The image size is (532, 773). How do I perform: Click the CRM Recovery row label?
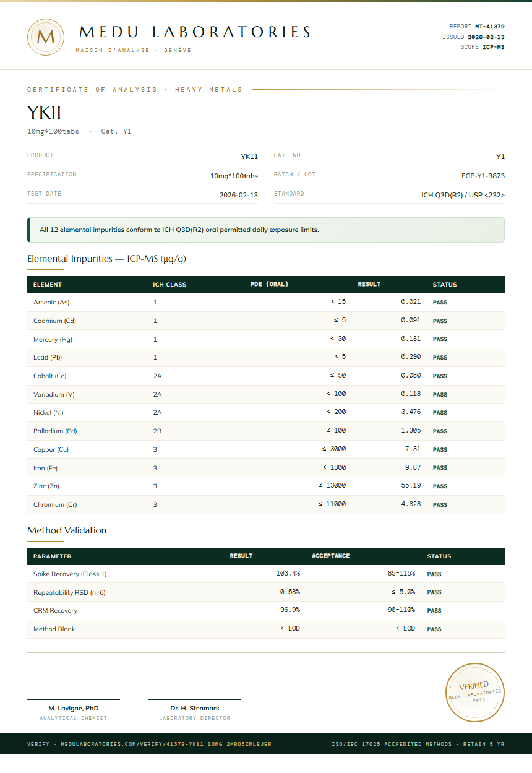56,610
